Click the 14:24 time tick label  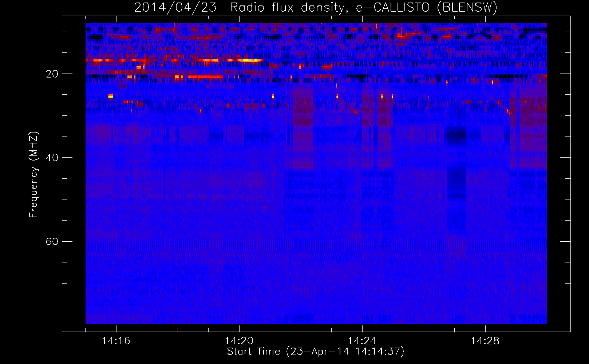362,341
